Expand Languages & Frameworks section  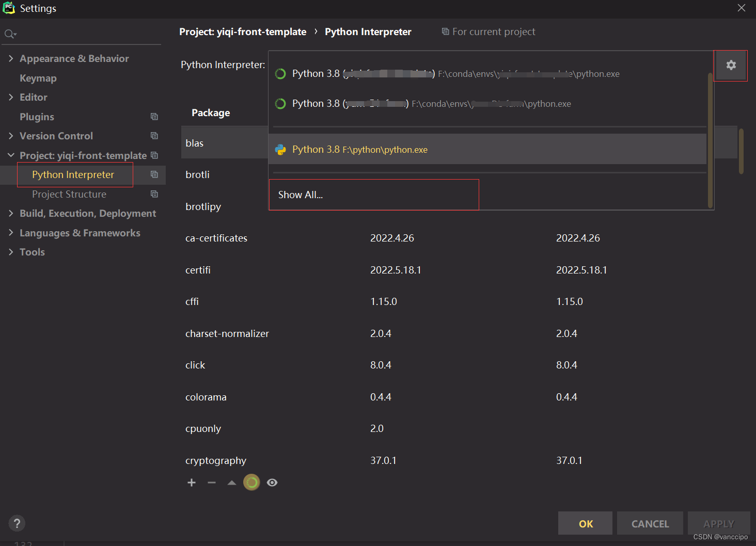click(x=11, y=233)
